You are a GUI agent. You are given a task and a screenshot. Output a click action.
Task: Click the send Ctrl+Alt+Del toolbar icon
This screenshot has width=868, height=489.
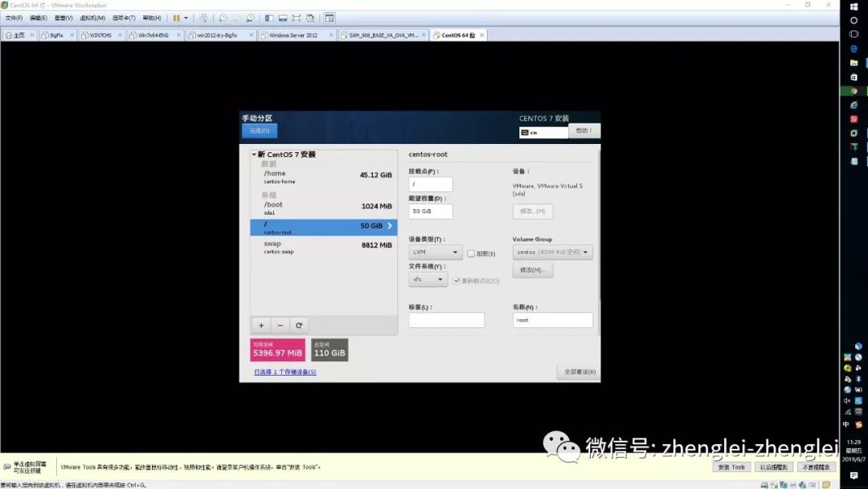(203, 18)
